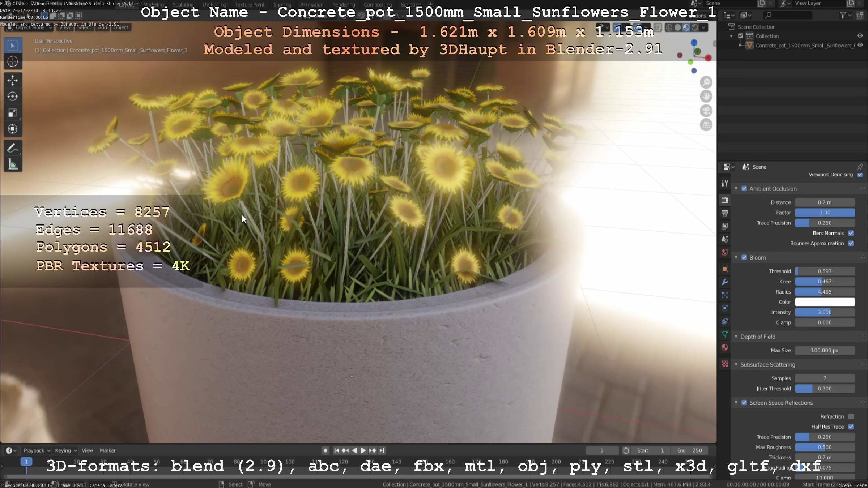Switch viewport to Solid shading
The height and width of the screenshot is (488, 868).
[x=678, y=27]
